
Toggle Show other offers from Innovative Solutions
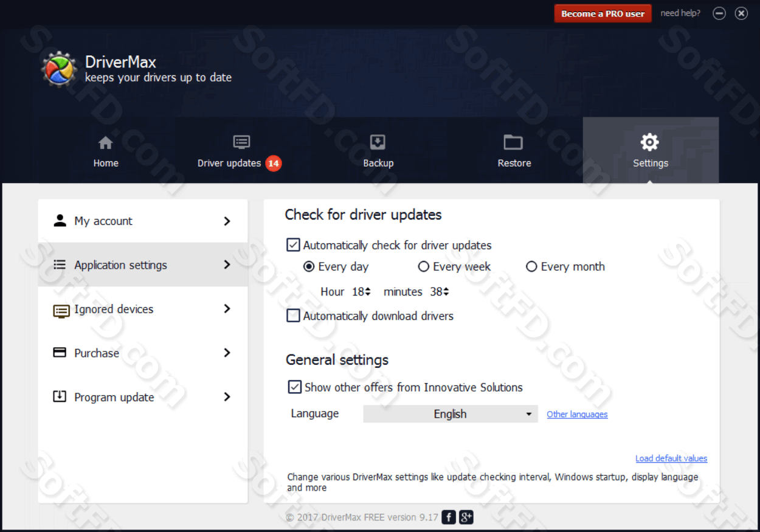pos(294,387)
